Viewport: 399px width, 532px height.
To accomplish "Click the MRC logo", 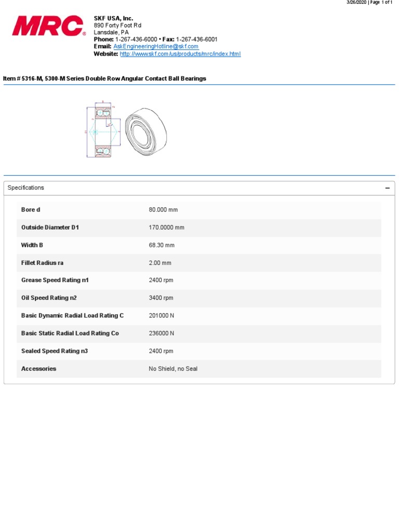I will [49, 26].
